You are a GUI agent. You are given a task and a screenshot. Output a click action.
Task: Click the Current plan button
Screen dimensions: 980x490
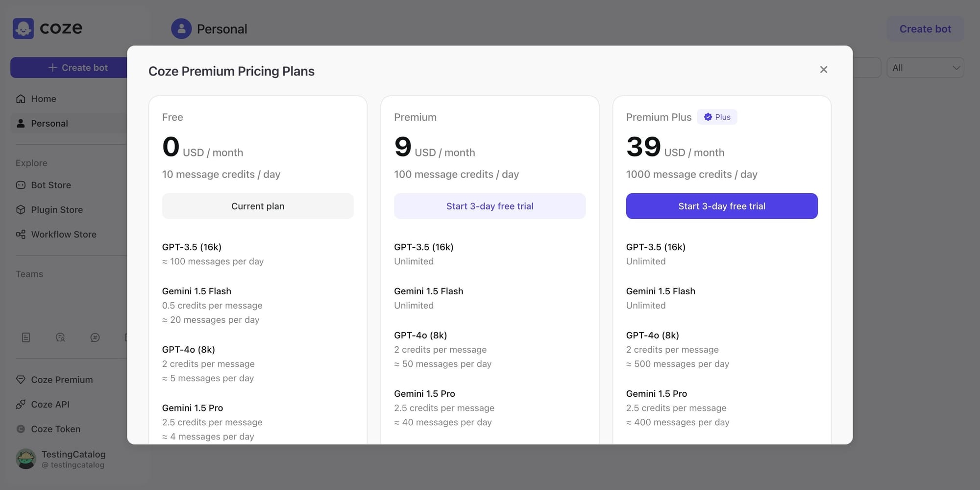point(258,206)
